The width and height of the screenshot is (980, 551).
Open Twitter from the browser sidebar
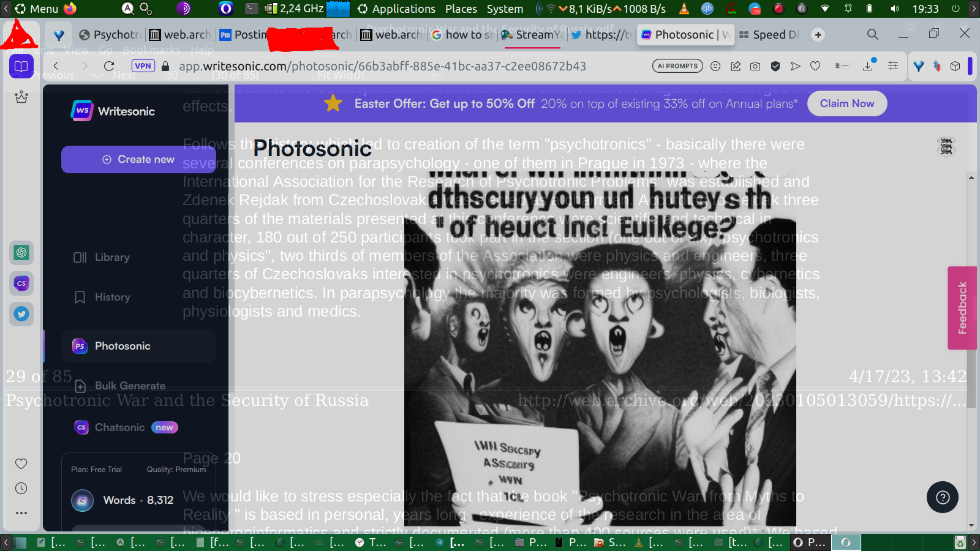[x=21, y=314]
